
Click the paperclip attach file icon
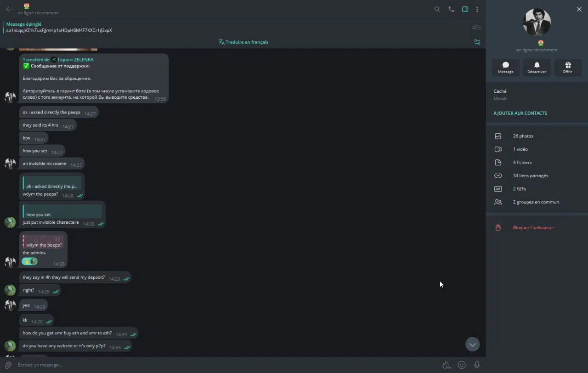point(8,365)
